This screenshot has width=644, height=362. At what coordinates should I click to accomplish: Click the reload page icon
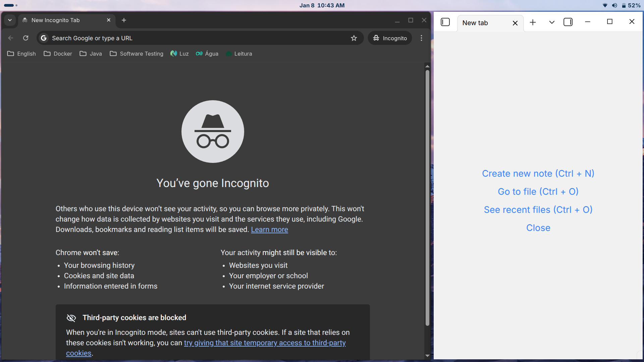pyautogui.click(x=25, y=38)
